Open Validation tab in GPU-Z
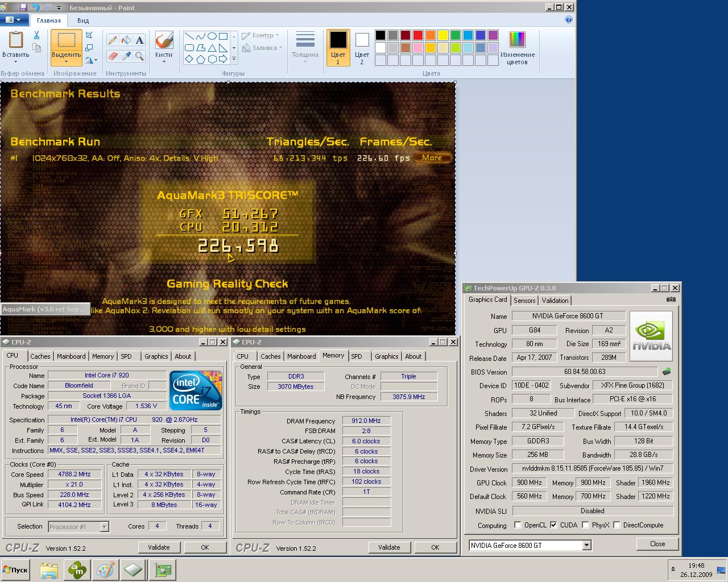Screen dimensions: 728x582 click(555, 301)
